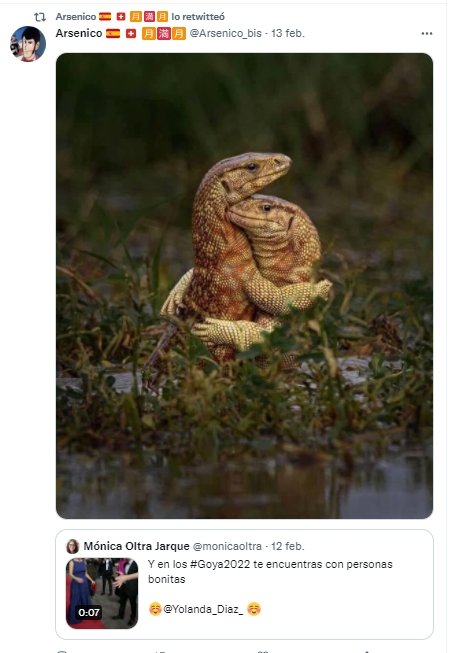
Task: Open the quoted tweet's 12 feb. date
Action: pos(288,546)
